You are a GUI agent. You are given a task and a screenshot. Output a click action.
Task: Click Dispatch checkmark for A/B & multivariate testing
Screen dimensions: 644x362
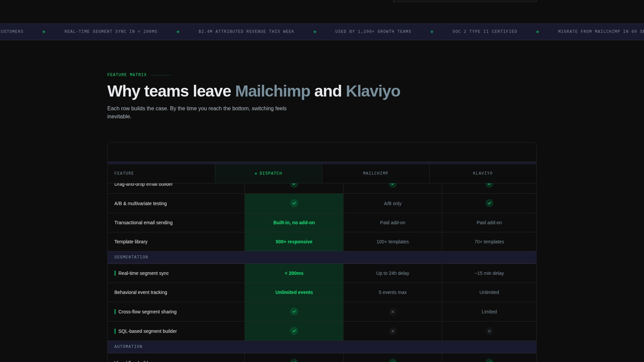(294, 203)
